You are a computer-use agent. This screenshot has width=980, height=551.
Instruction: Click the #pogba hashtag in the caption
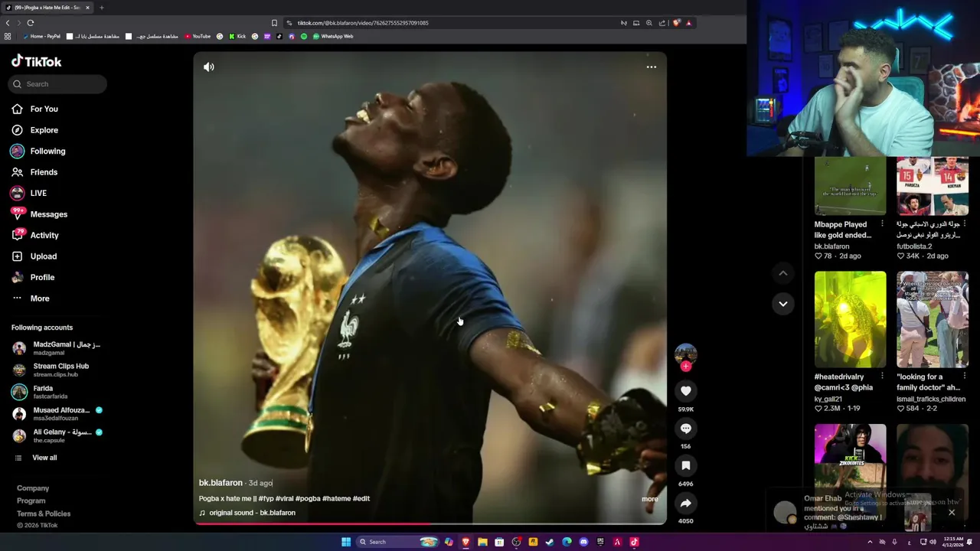point(308,498)
